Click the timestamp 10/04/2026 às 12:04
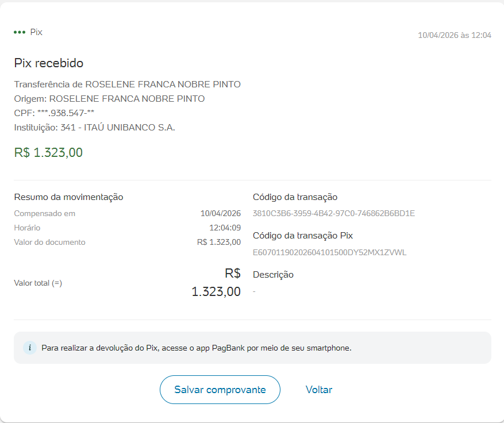This screenshot has width=504, height=423. click(x=454, y=35)
